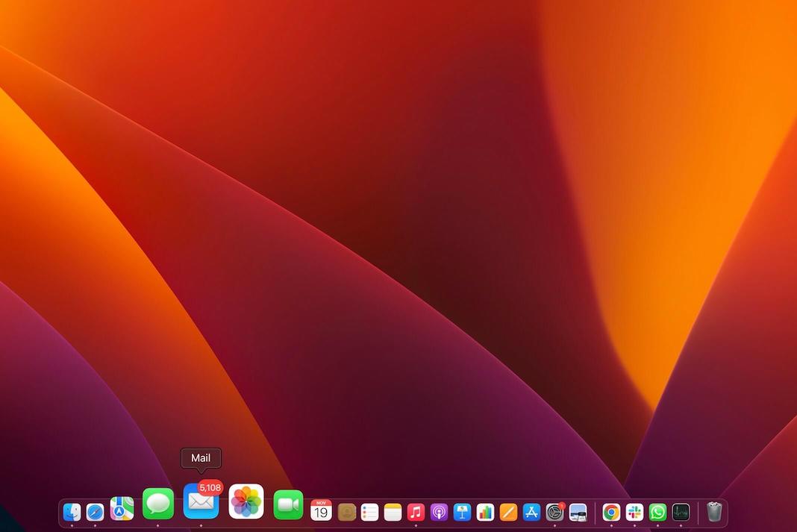Open the Maps app

[x=122, y=509]
